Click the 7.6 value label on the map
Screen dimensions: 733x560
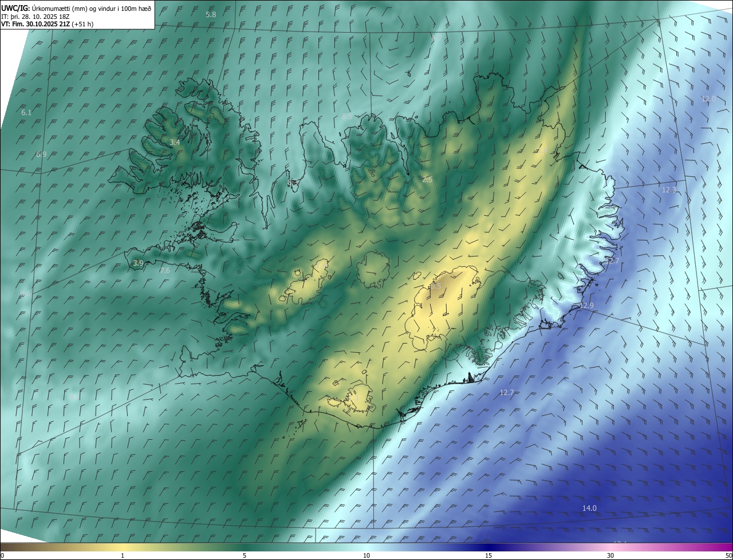click(x=164, y=271)
